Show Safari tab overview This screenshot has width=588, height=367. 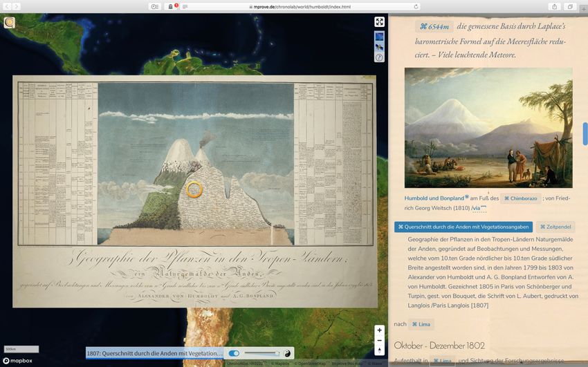point(571,6)
